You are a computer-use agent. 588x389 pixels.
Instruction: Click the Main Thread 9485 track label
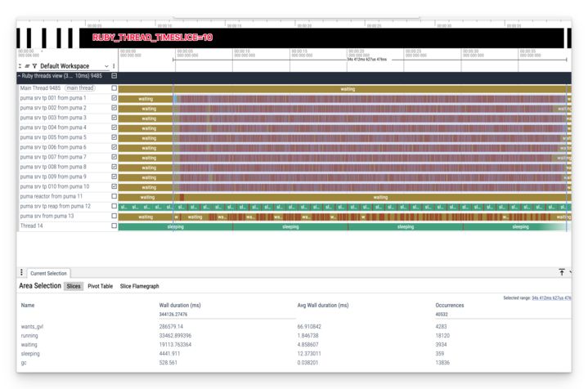click(40, 88)
